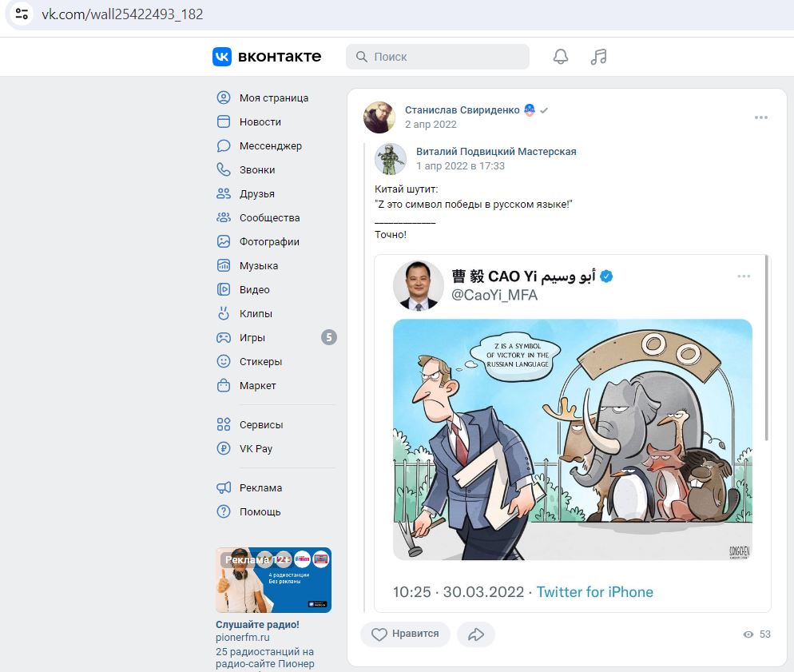Click the Музыка sidebar icon
Image resolution: width=794 pixels, height=672 pixels.
(224, 265)
